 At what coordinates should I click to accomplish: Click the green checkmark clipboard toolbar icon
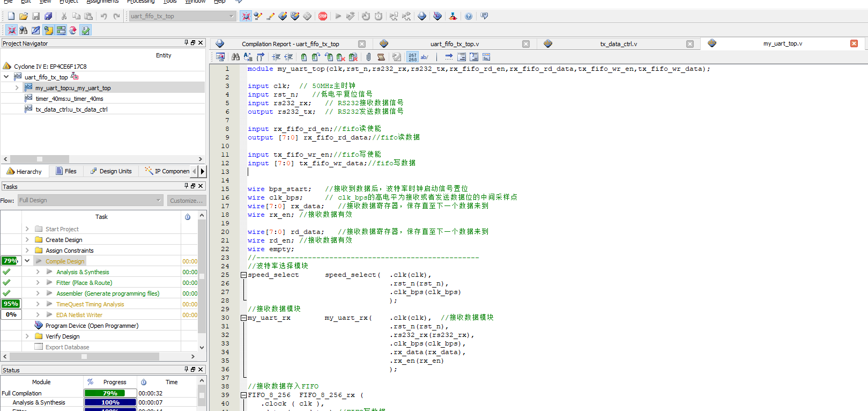click(86, 31)
